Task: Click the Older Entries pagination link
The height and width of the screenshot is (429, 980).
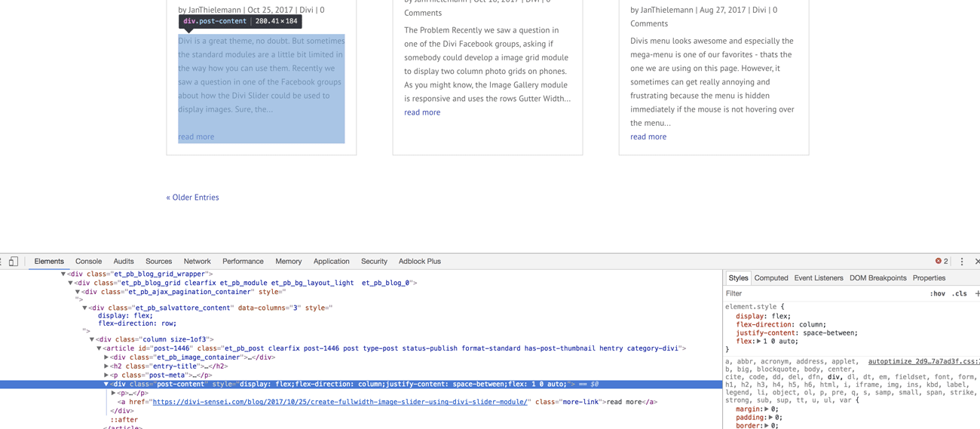Action: pos(192,198)
